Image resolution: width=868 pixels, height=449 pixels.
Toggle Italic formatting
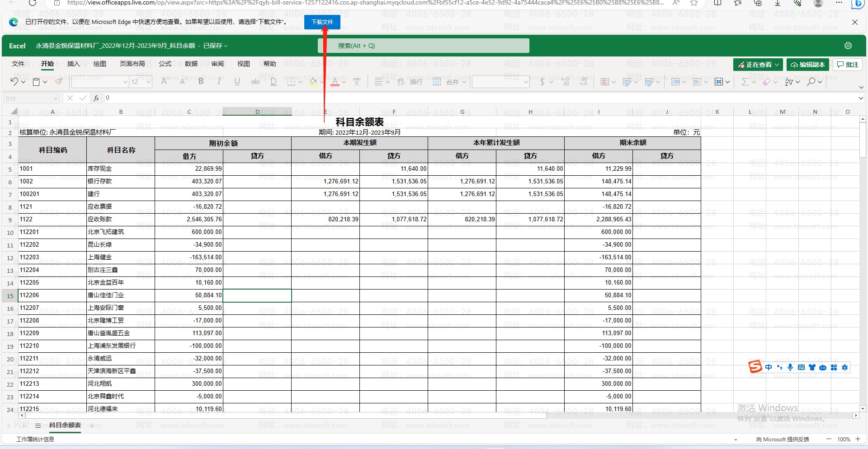pos(219,81)
